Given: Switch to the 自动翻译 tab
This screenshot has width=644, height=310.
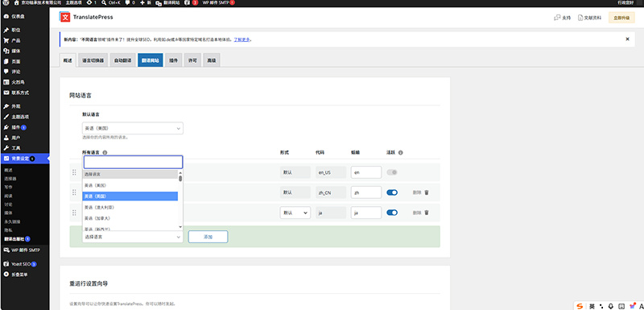Looking at the screenshot, I should (123, 60).
